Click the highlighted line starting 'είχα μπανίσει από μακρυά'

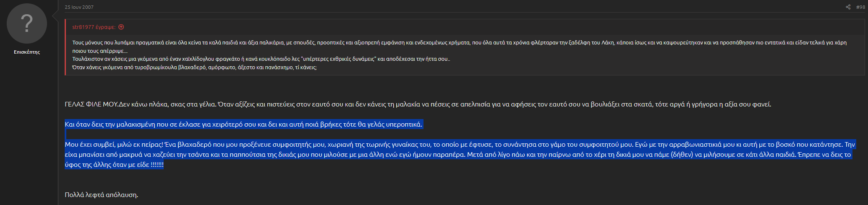294,155
